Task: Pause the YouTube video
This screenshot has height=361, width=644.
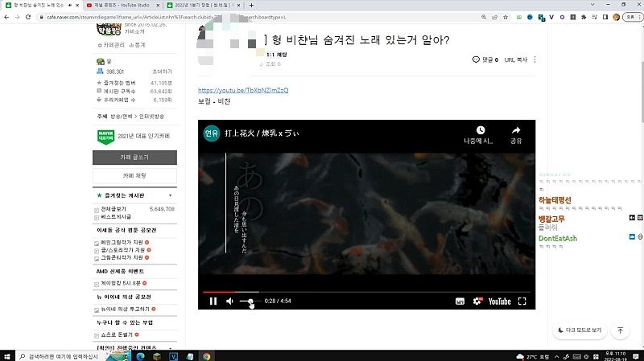Action: (x=213, y=302)
